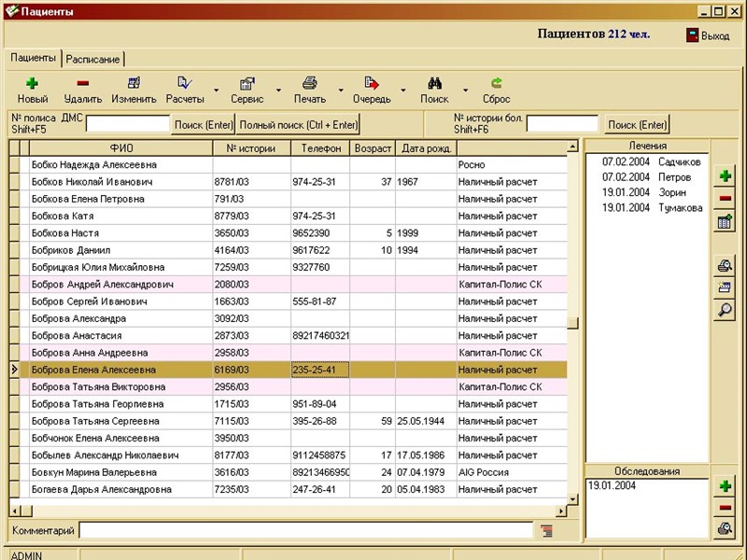
Task: Click the Поиск binoculars toolbar icon
Action: 434,84
